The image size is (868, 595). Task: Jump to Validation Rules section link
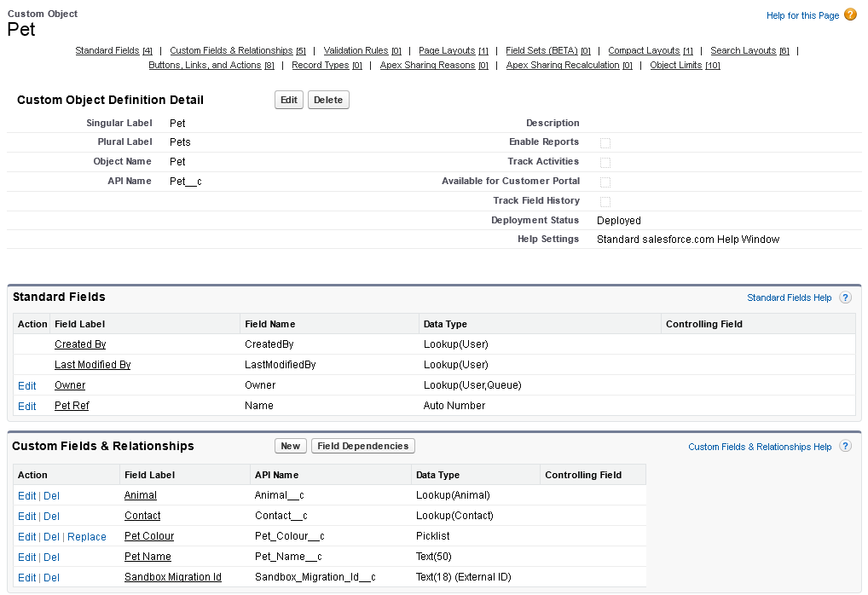pos(356,51)
